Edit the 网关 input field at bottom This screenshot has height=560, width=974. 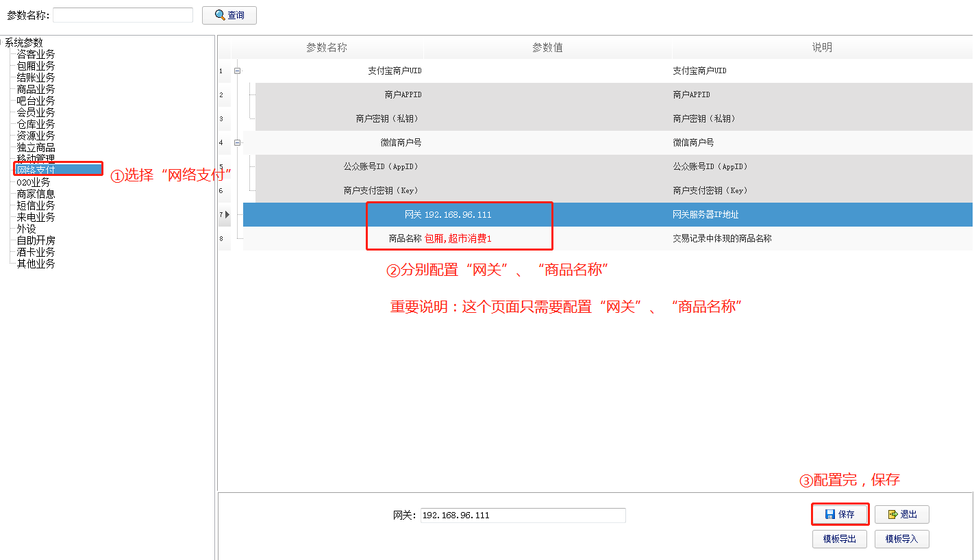pyautogui.click(x=523, y=515)
